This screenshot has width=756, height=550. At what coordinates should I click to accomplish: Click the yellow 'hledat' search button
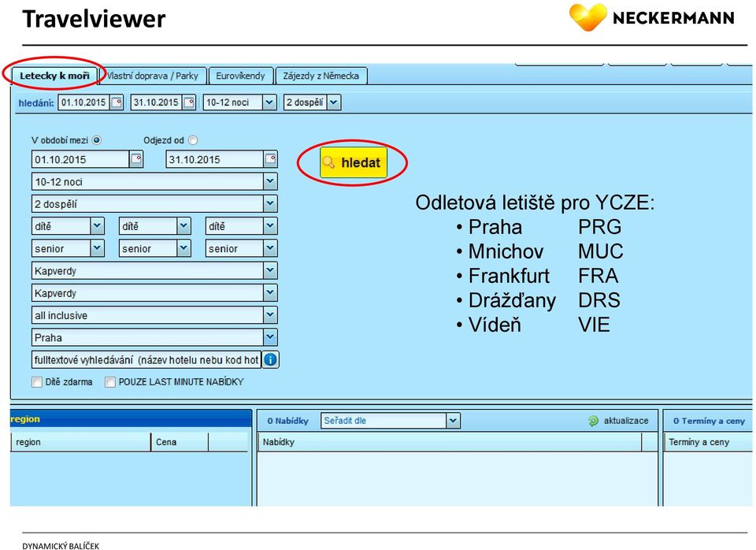click(x=354, y=162)
